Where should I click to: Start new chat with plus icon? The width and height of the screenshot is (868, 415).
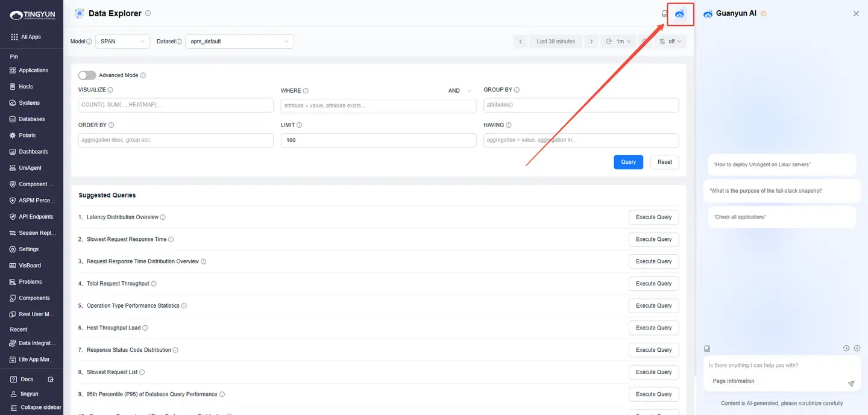(857, 348)
